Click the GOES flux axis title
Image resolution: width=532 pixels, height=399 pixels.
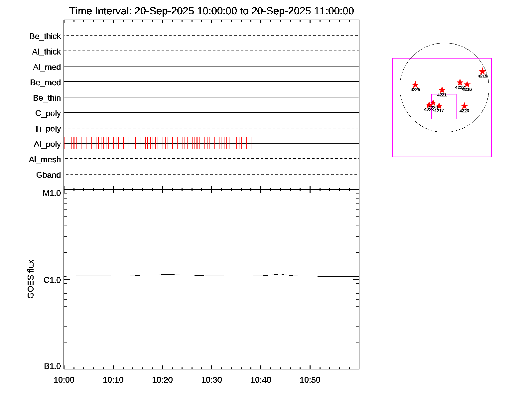[x=31, y=279]
